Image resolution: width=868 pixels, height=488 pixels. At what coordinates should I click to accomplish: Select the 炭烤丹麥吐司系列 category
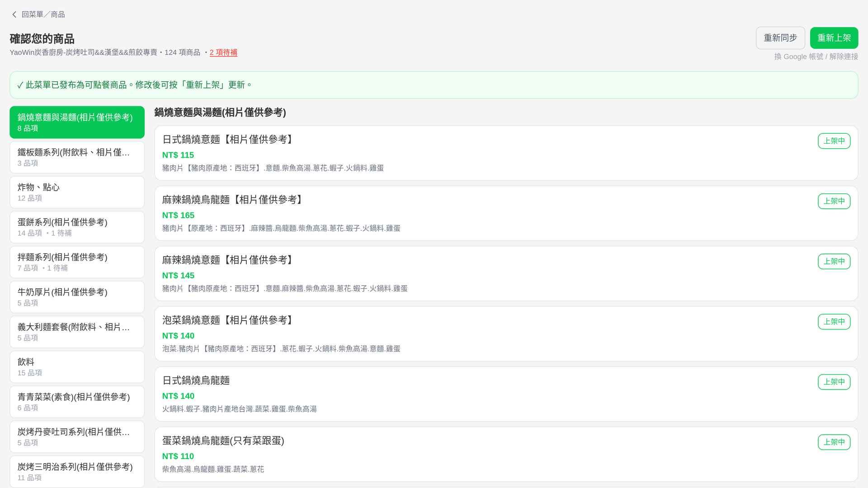pos(77,437)
